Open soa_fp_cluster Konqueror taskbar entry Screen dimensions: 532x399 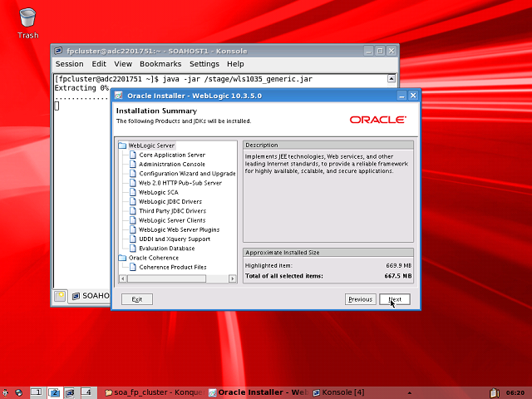(155, 392)
